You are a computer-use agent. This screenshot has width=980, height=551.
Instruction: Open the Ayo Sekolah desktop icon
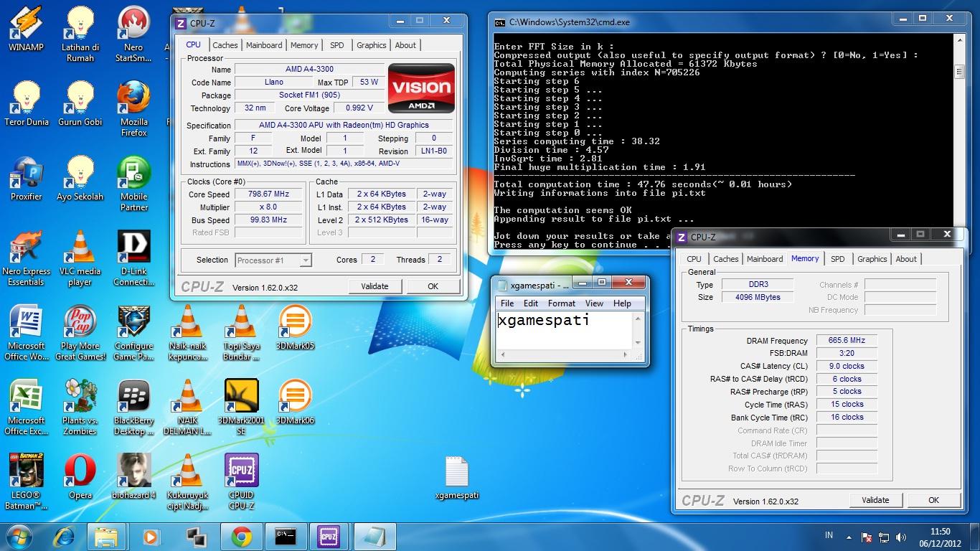[80, 178]
